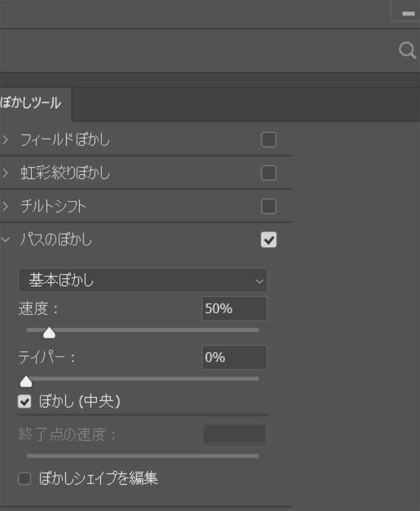Enable the チルトシフト checkbox

[268, 206]
